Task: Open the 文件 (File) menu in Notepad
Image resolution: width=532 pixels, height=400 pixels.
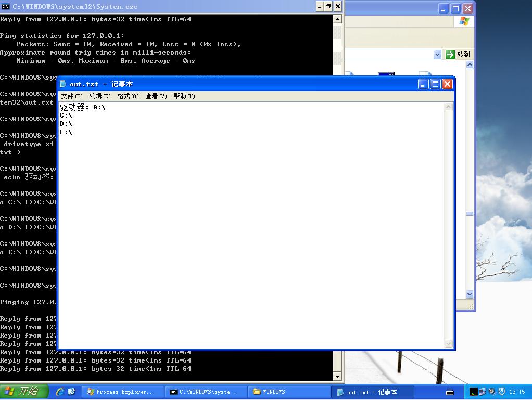Action: [71, 96]
